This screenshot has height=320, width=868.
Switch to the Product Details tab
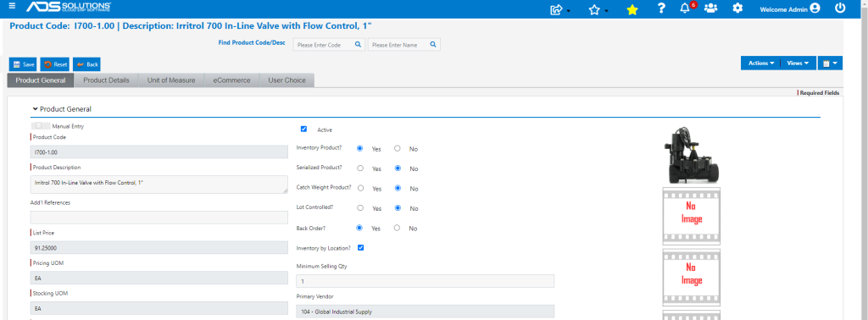click(106, 80)
